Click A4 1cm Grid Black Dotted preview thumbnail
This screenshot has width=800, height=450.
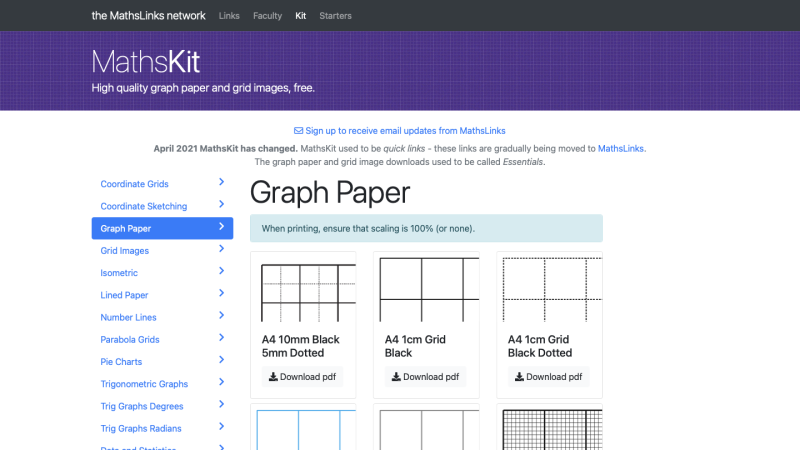[549, 289]
